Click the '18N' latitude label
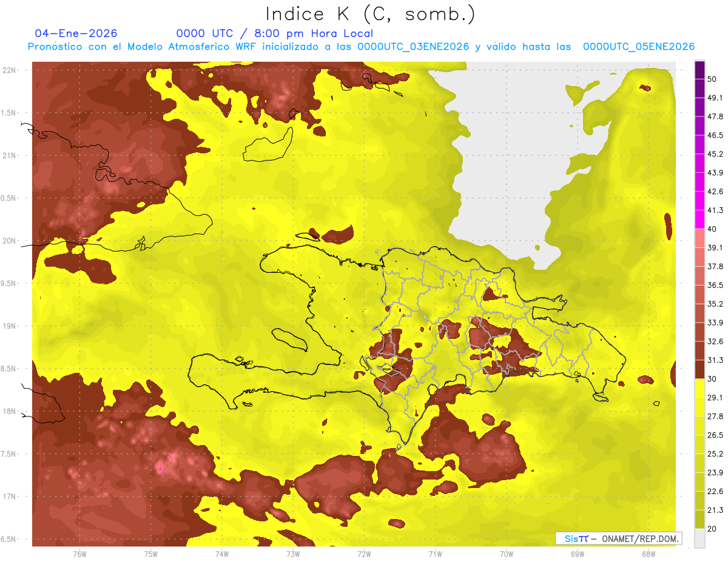This screenshot has height=562, width=728. (10, 412)
